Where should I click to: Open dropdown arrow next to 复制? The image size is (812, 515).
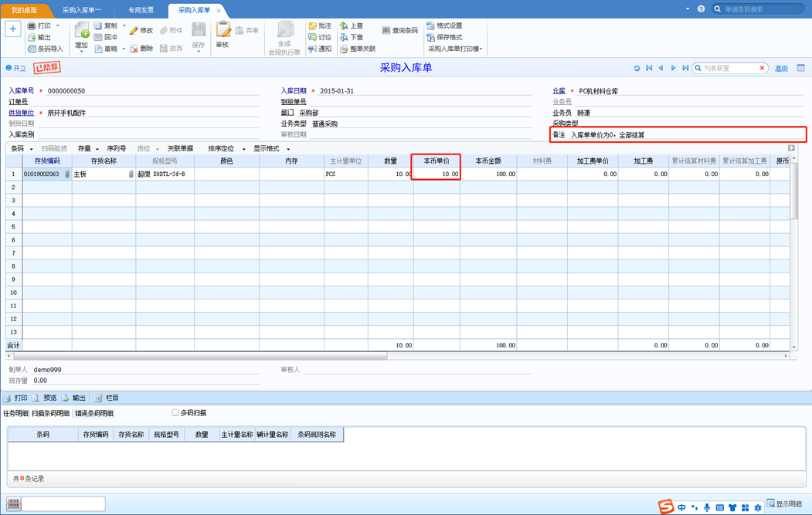tap(124, 25)
